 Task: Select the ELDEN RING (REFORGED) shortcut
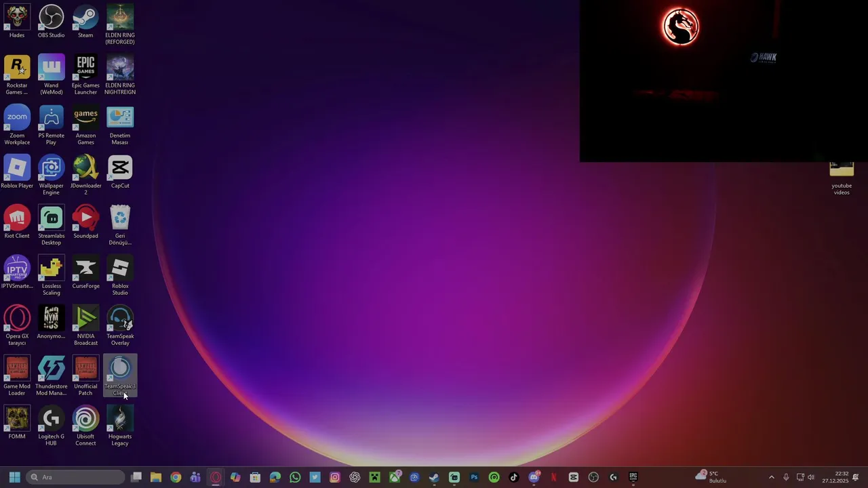point(120,24)
